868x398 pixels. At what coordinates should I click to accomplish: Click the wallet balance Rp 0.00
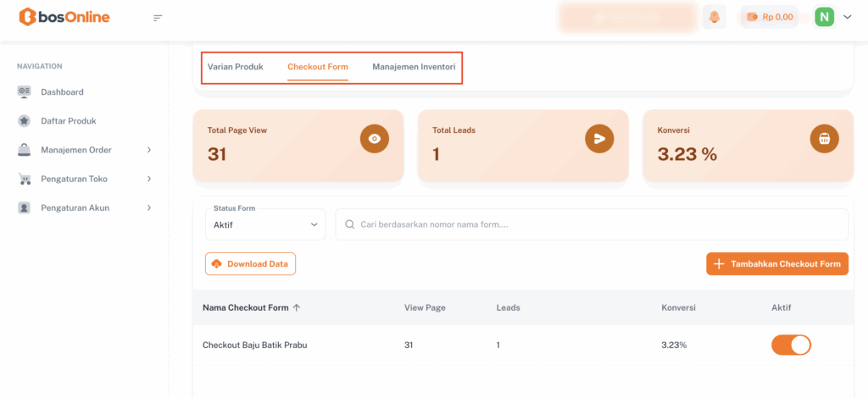pyautogui.click(x=769, y=17)
